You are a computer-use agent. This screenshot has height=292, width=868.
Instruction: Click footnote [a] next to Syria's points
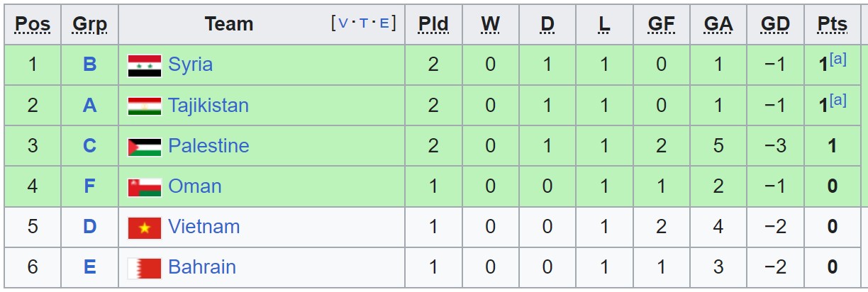pos(838,60)
